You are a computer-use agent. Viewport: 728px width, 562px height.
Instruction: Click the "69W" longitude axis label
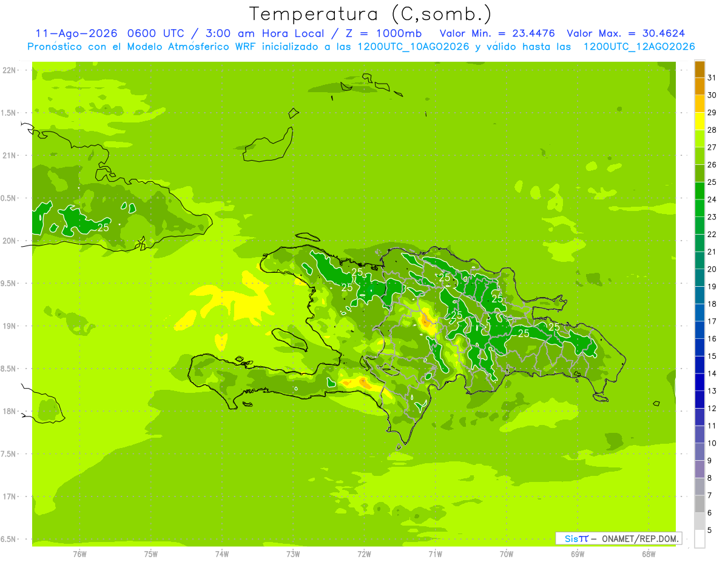(x=578, y=554)
